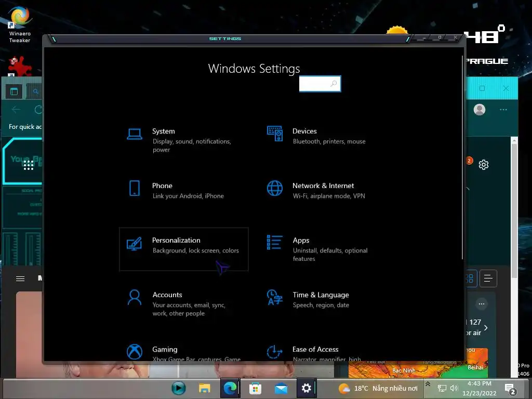Open Ease of Access category title
Image resolution: width=532 pixels, height=399 pixels.
click(x=315, y=349)
